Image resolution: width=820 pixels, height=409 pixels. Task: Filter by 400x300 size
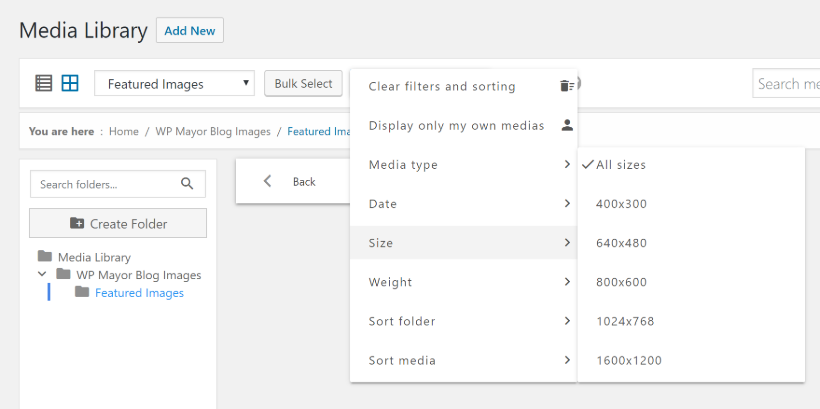[x=691, y=203]
